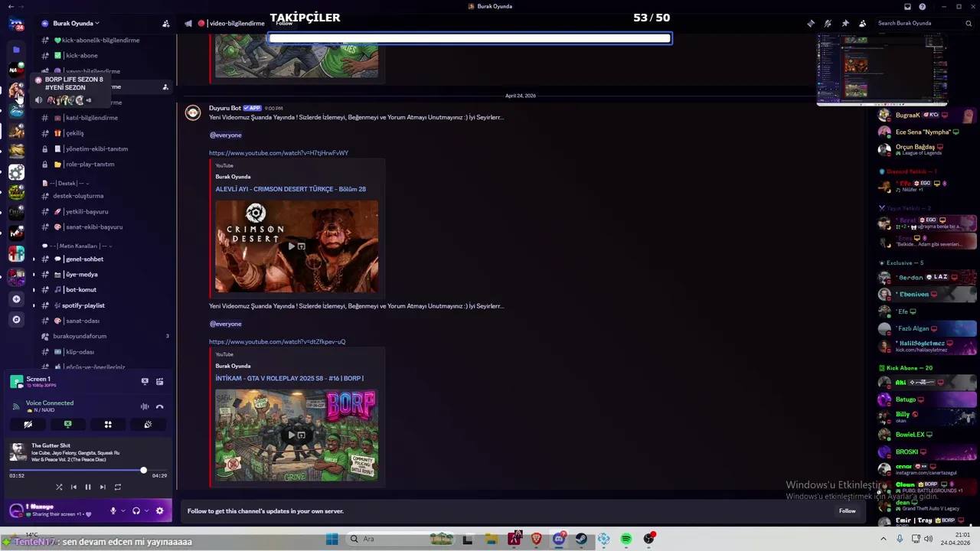Toggle green screen share button
The width and height of the screenshot is (980, 551).
(67, 425)
